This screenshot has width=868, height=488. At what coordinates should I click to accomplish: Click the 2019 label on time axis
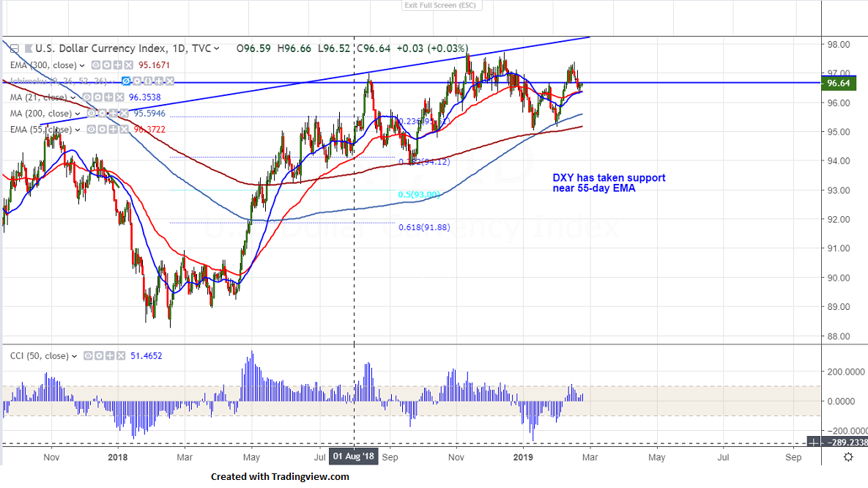523,457
